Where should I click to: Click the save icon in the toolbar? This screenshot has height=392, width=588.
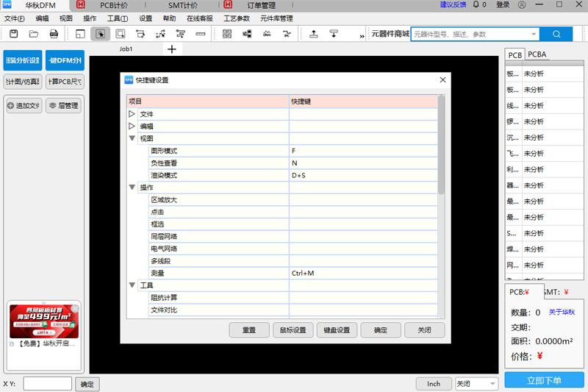click(x=14, y=34)
